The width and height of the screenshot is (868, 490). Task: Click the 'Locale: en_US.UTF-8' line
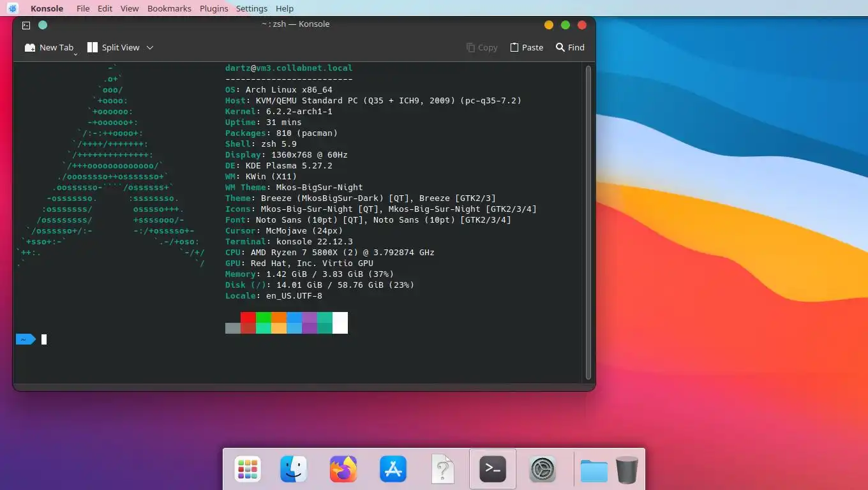click(274, 296)
